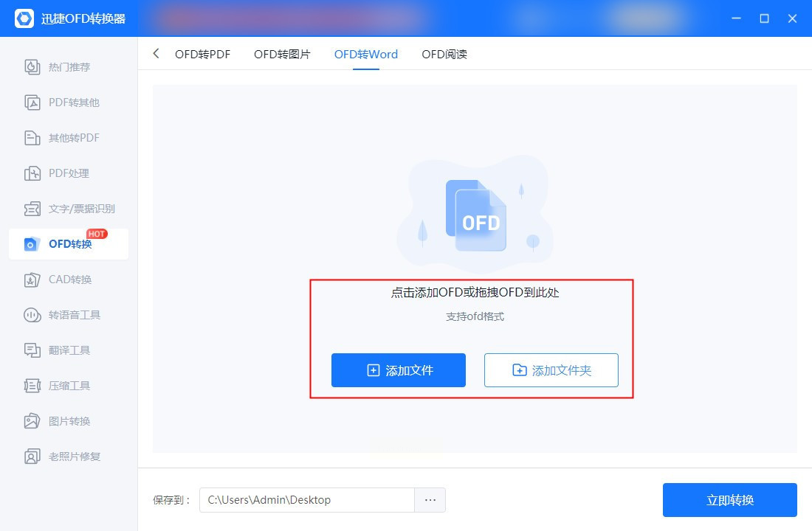Open the 老照片修复 menu label
Screen dimensions: 812x531
coord(75,457)
